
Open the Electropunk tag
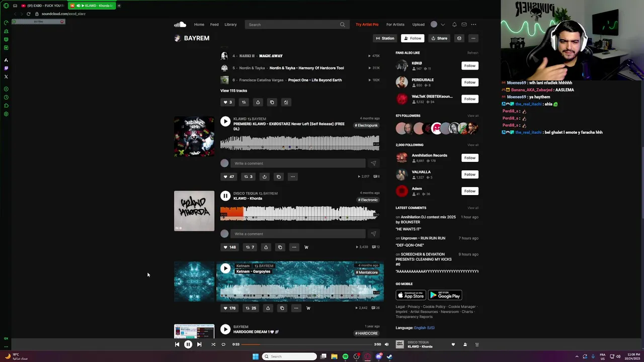[x=366, y=125]
